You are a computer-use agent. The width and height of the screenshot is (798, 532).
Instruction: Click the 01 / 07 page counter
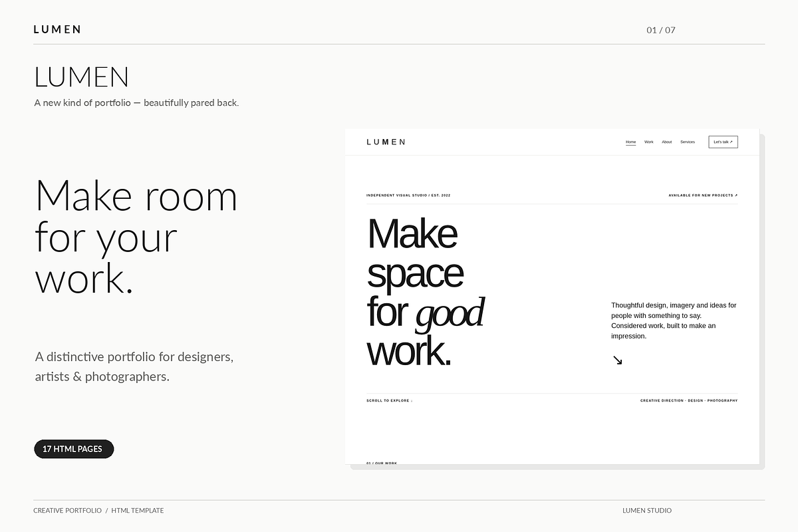(x=661, y=30)
